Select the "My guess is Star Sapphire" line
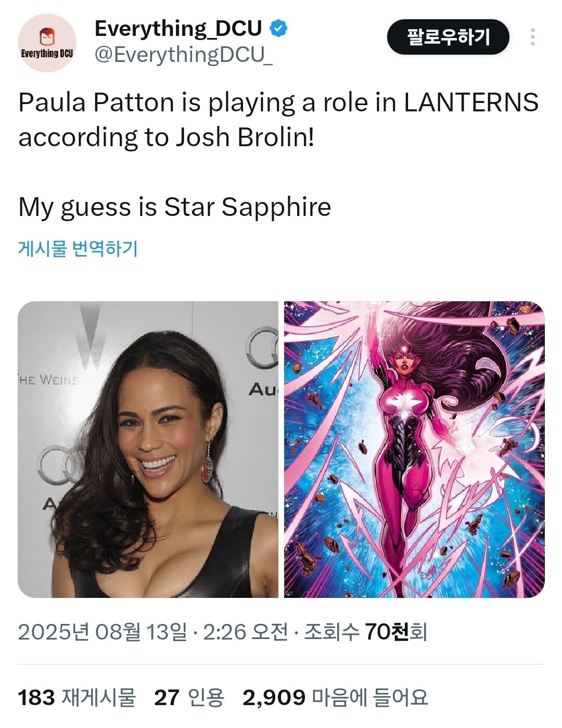 (175, 208)
